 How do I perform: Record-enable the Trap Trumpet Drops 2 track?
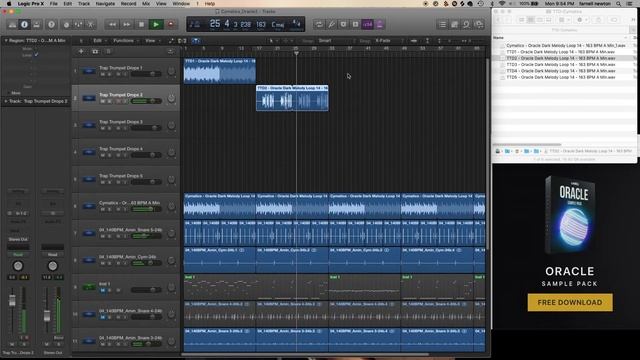(118, 101)
